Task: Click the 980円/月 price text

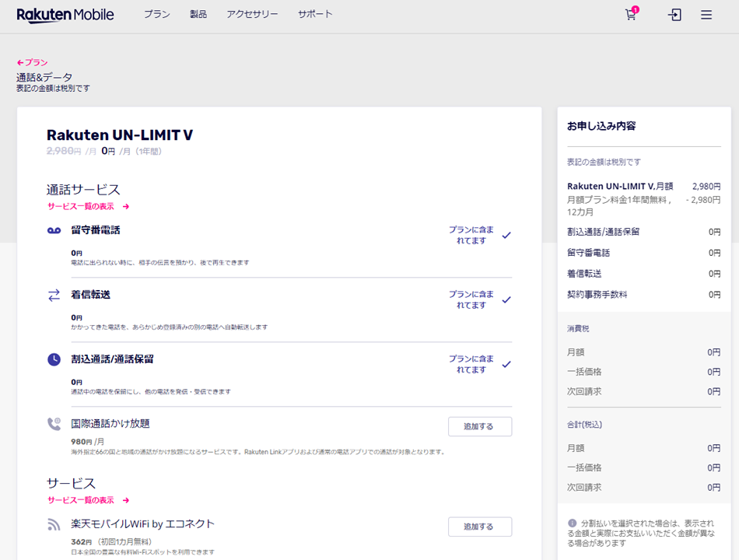Action: click(x=88, y=442)
